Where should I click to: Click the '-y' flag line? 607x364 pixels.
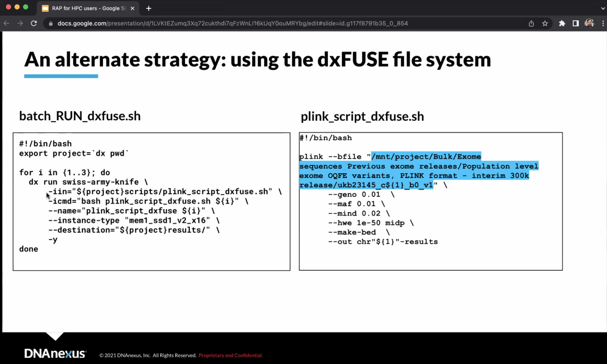click(x=53, y=239)
